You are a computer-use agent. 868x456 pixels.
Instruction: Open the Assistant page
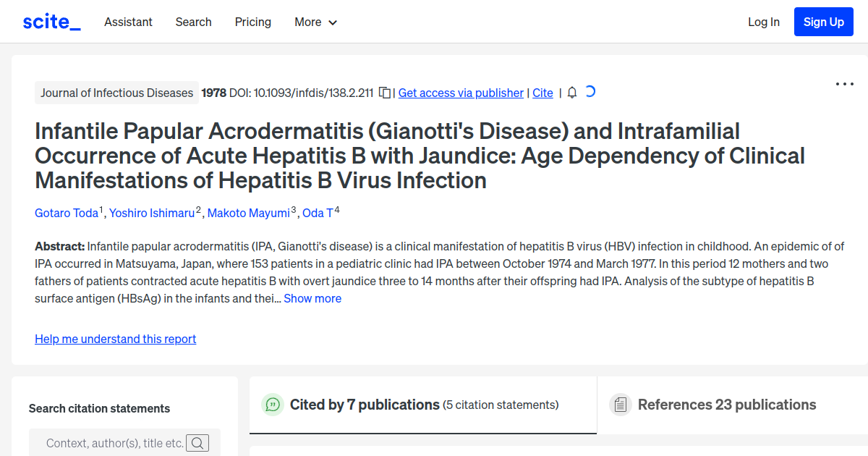[x=128, y=22]
